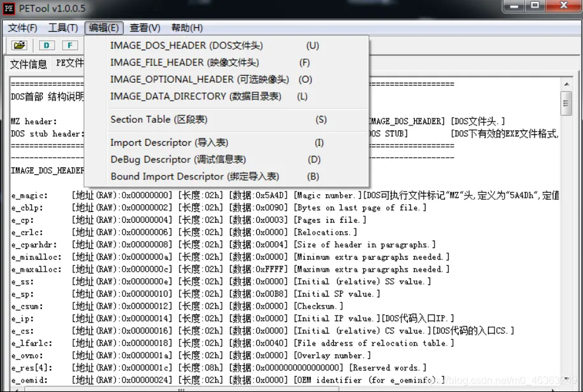Switch to the 文件信息 tab
583x392 pixels.
[x=28, y=64]
